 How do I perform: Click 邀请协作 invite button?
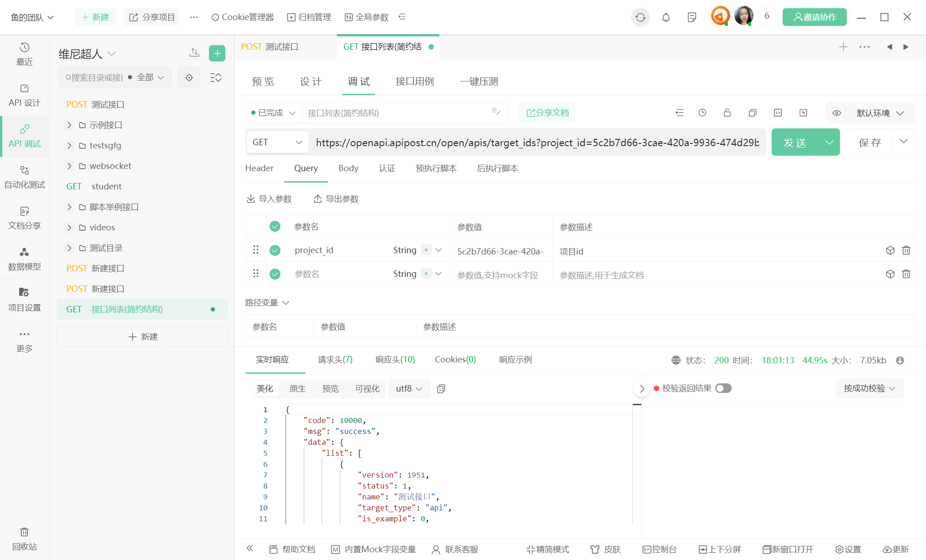tap(814, 17)
